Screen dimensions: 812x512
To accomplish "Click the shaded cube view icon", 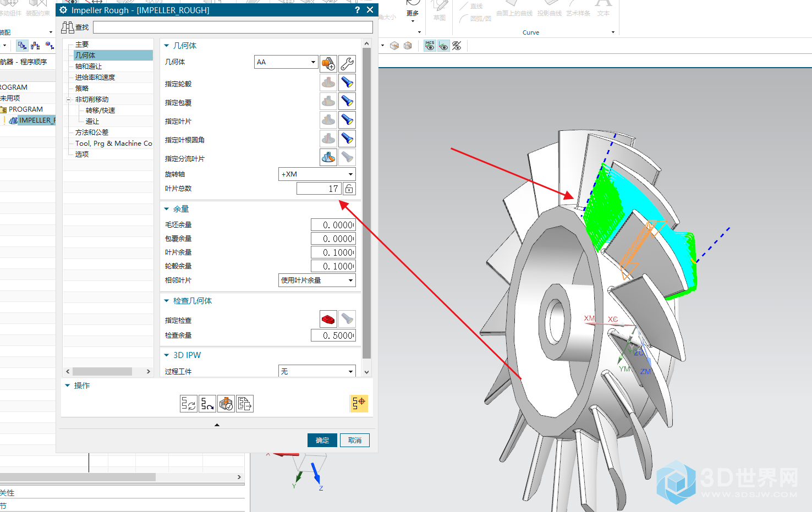I will 394,46.
